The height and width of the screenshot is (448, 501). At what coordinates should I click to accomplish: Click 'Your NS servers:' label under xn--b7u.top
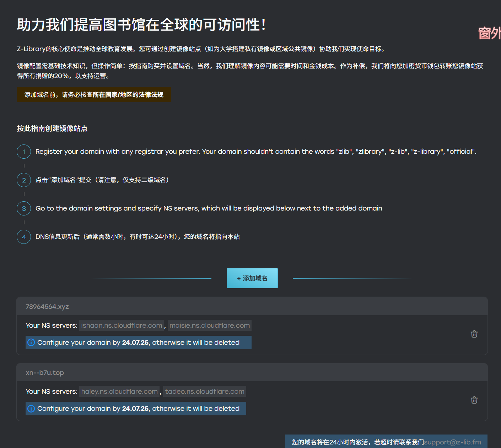(x=52, y=392)
